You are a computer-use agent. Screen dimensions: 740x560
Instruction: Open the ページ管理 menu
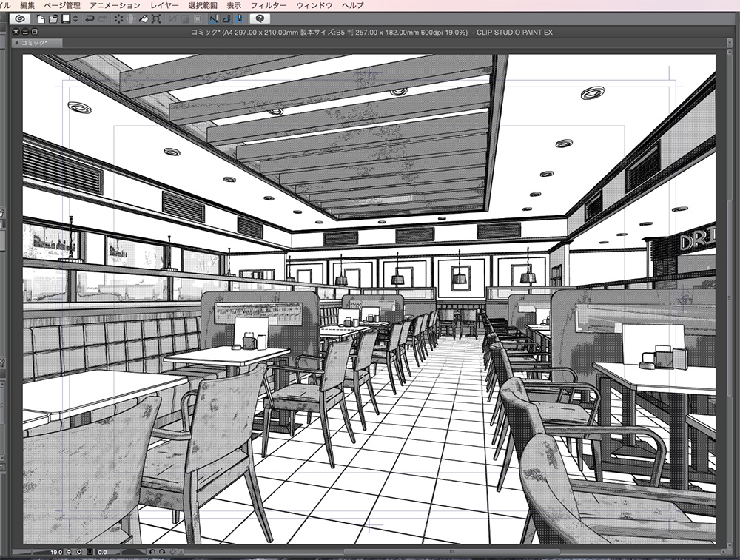pos(62,5)
